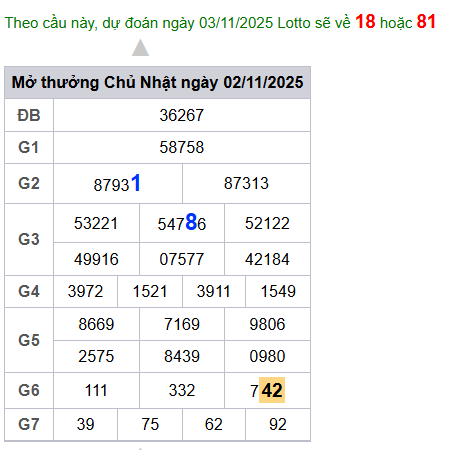The image size is (468, 450).
Task: Click the G3 row label
Action: 29,239
